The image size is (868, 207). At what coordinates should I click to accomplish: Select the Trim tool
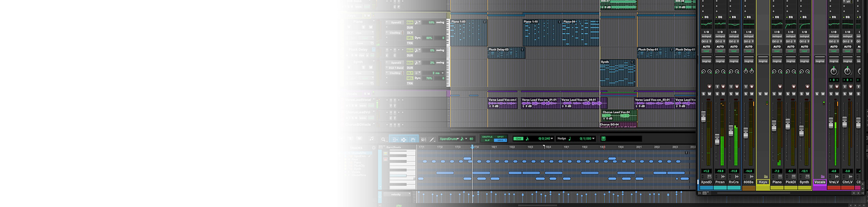pyautogui.click(x=395, y=140)
